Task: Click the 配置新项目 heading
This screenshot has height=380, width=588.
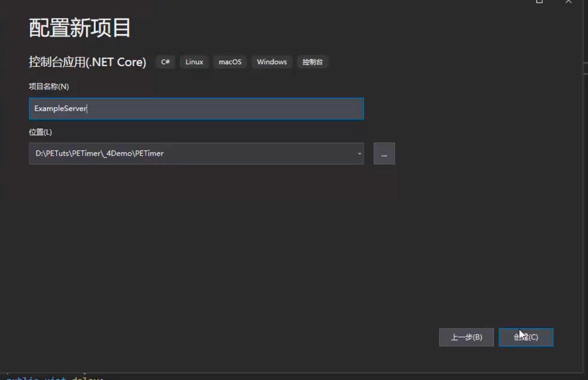Action: (80, 29)
